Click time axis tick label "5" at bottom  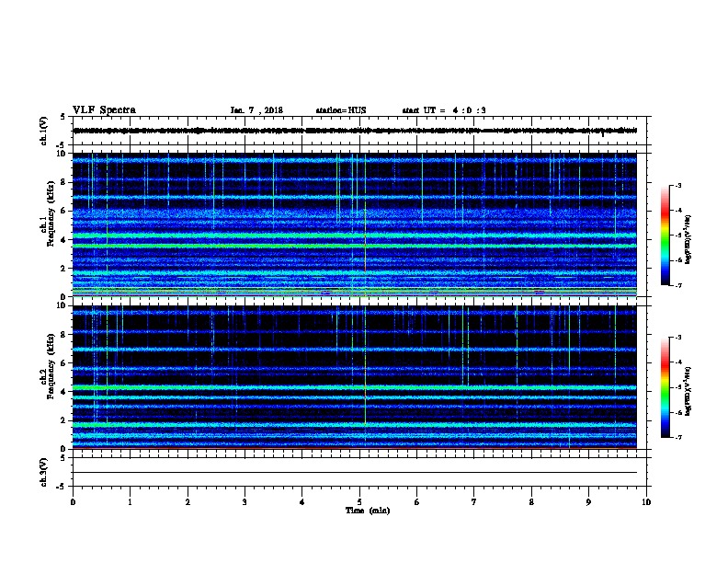point(359,502)
